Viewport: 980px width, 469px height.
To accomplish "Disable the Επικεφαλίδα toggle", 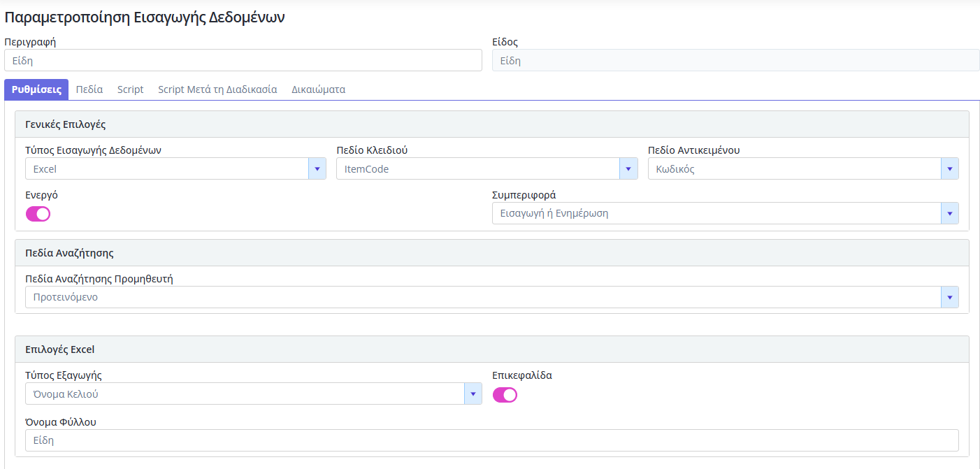I will click(x=505, y=395).
